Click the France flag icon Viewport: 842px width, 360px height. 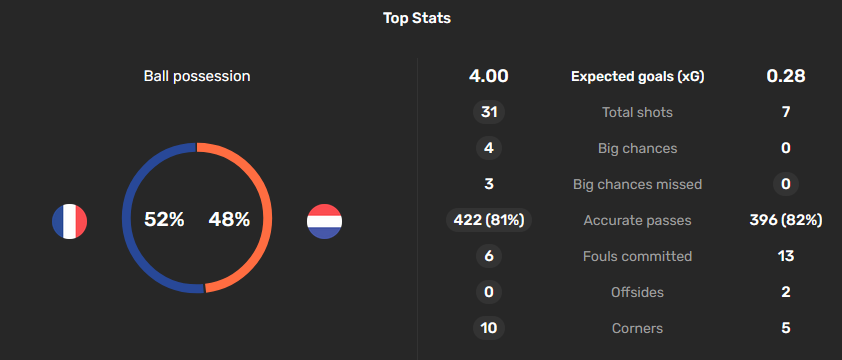point(69,221)
